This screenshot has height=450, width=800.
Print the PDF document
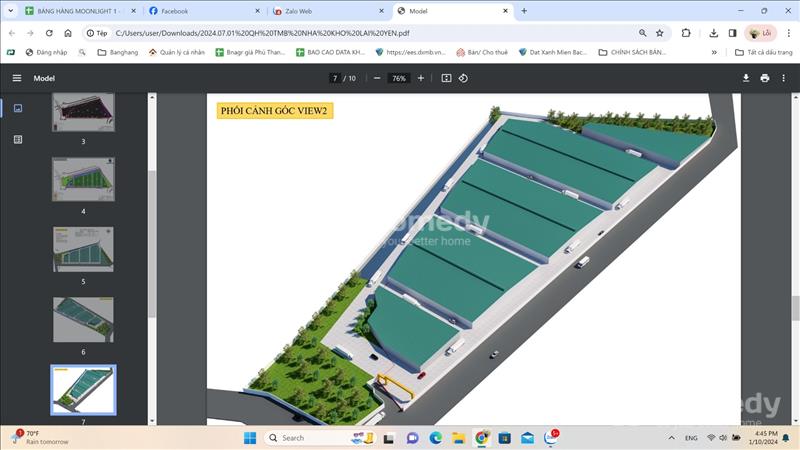point(764,78)
